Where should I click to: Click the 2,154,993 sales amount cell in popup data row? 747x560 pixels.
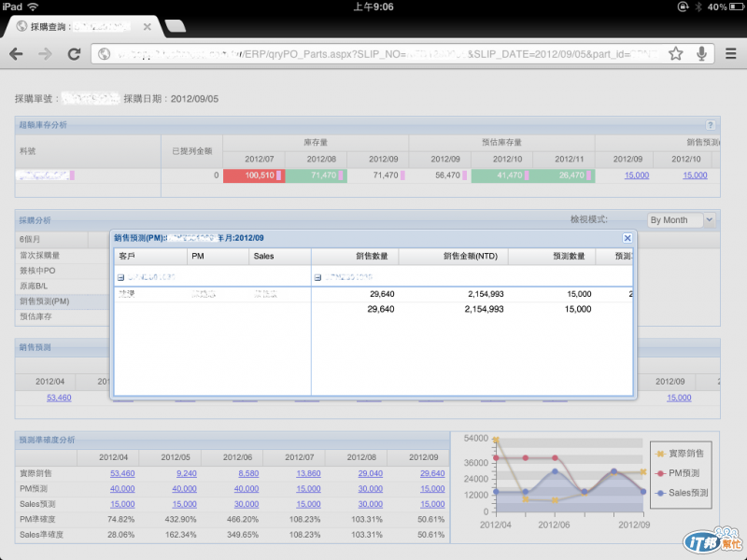[x=486, y=294]
